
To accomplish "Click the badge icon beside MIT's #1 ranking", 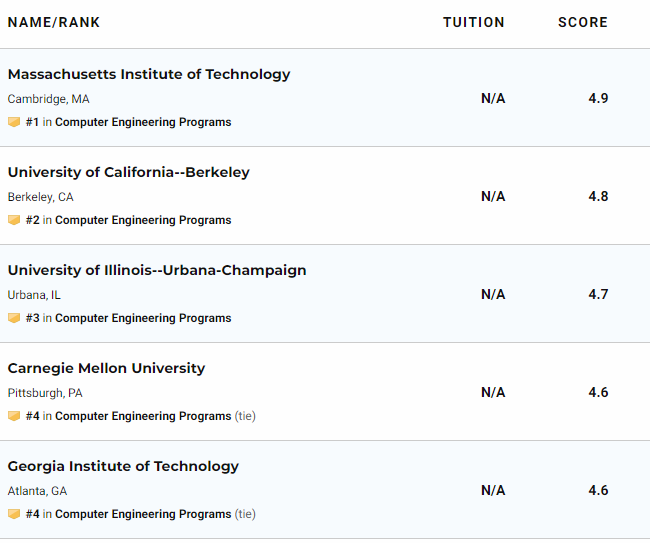I will tap(14, 122).
